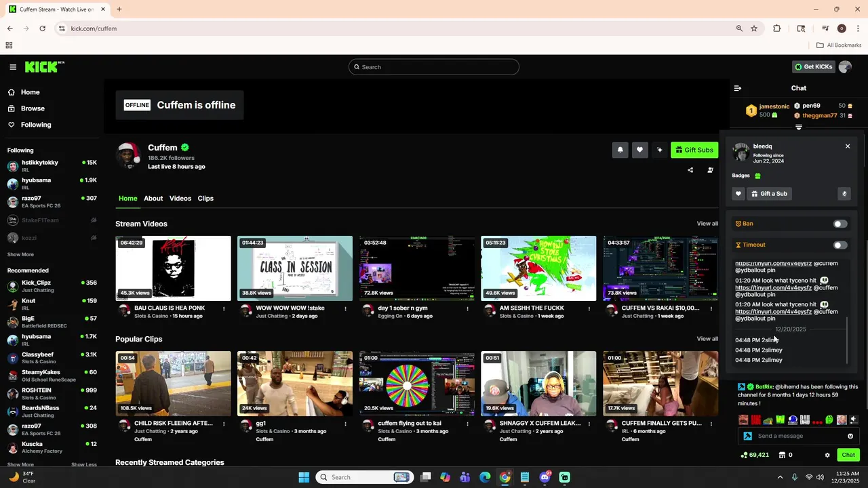Open WOW WOW WOW !stake video thumbnail
Screen dimensions: 868x488
295,268
